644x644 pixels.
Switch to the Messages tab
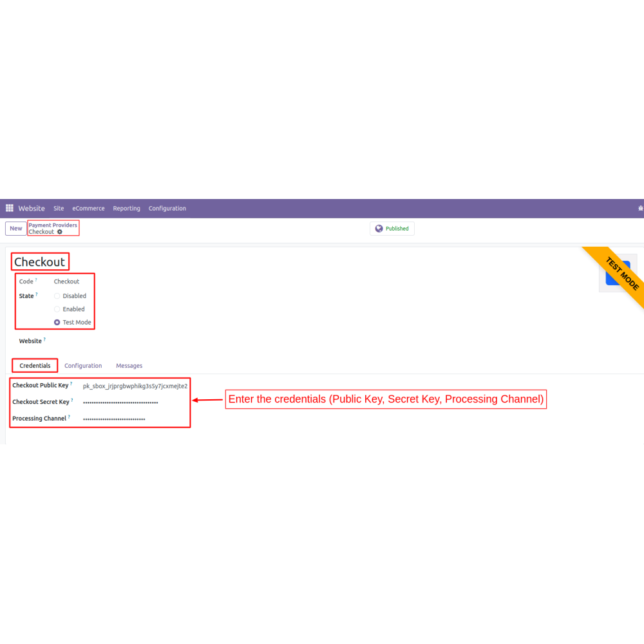[129, 366]
